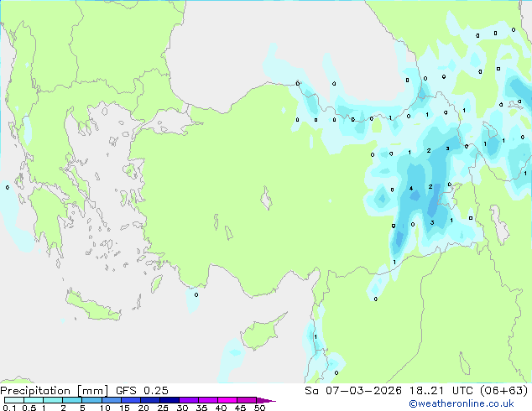
Task: Click the 20–25 mm dark blue swatch
Action: click(150, 400)
